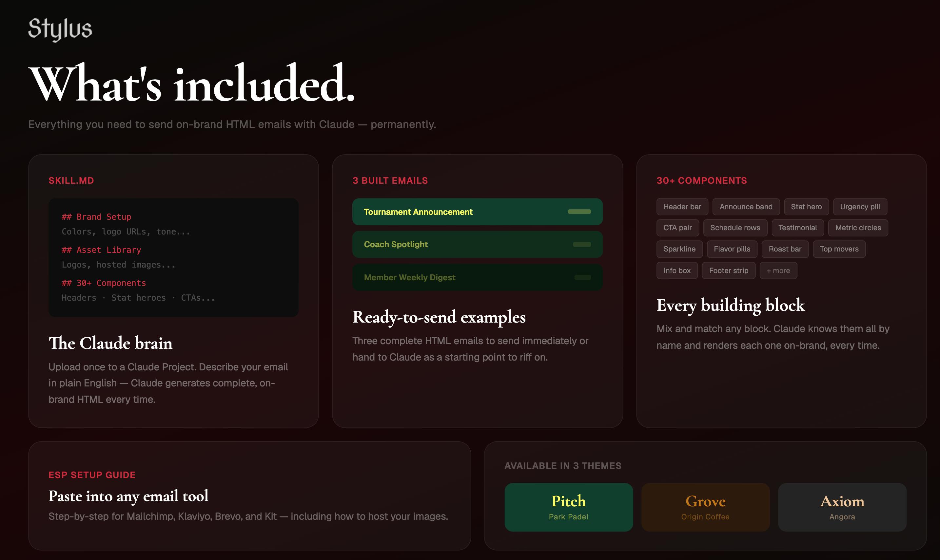Click the Tournament Announcement pill indicator
The height and width of the screenshot is (560, 940).
(x=579, y=212)
